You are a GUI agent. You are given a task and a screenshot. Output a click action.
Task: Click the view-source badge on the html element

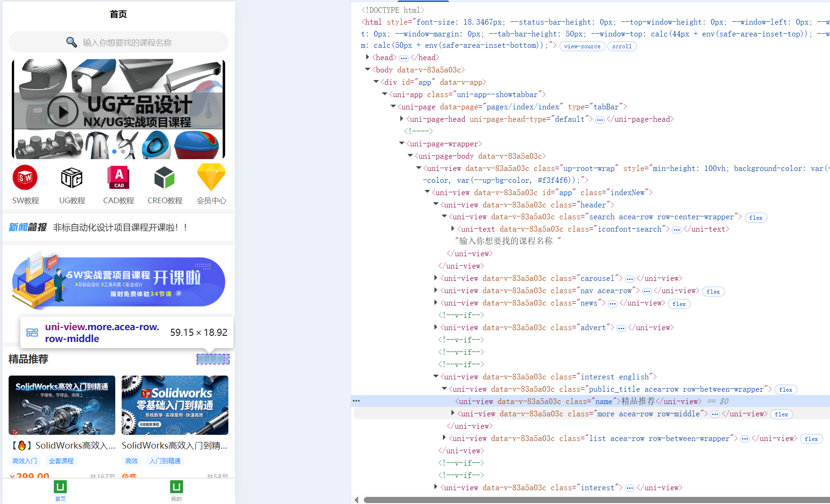[x=582, y=46]
